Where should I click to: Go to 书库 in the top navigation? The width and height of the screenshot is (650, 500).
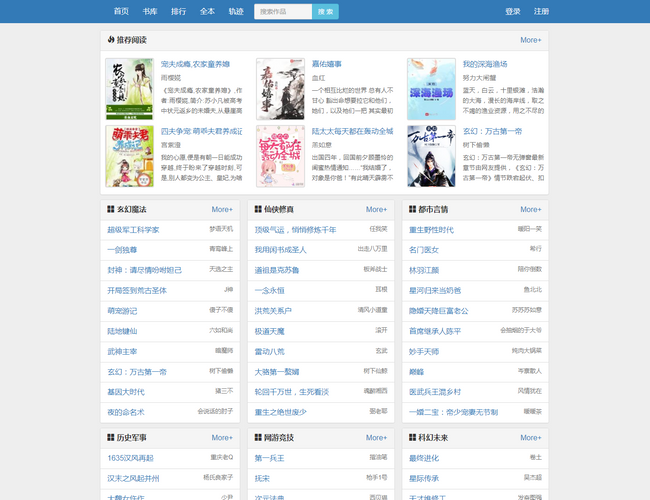149,11
